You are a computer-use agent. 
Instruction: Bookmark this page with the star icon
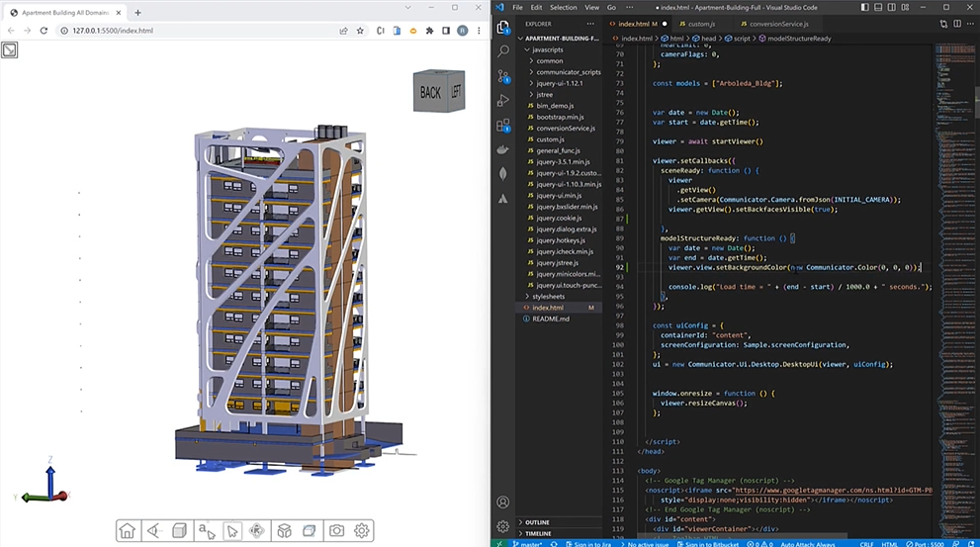point(360,31)
